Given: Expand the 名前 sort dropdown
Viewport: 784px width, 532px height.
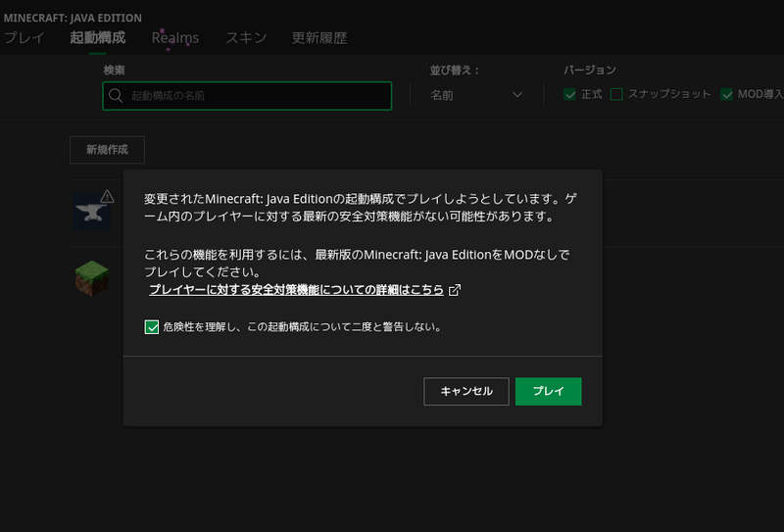Looking at the screenshot, I should [x=476, y=95].
